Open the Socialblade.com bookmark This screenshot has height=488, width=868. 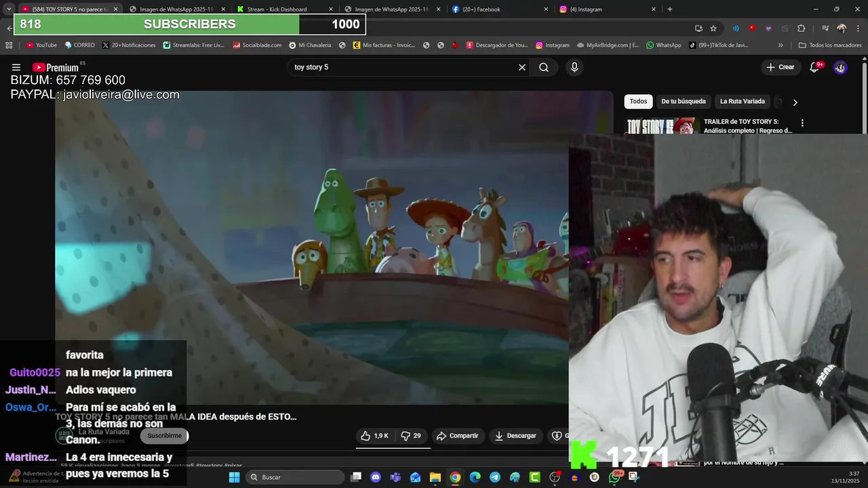coord(257,45)
